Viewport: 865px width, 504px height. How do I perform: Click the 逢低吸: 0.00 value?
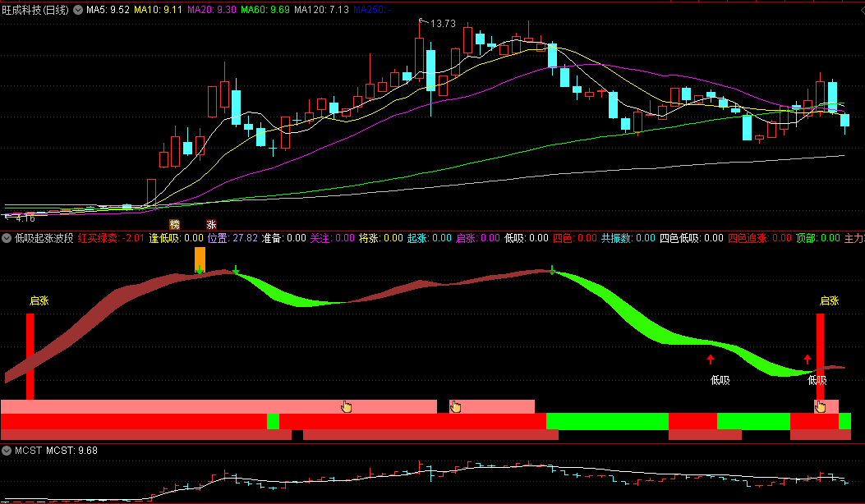coord(176,238)
